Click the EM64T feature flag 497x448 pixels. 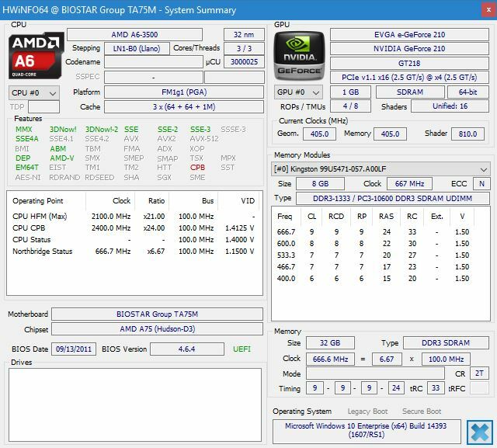[x=27, y=167]
